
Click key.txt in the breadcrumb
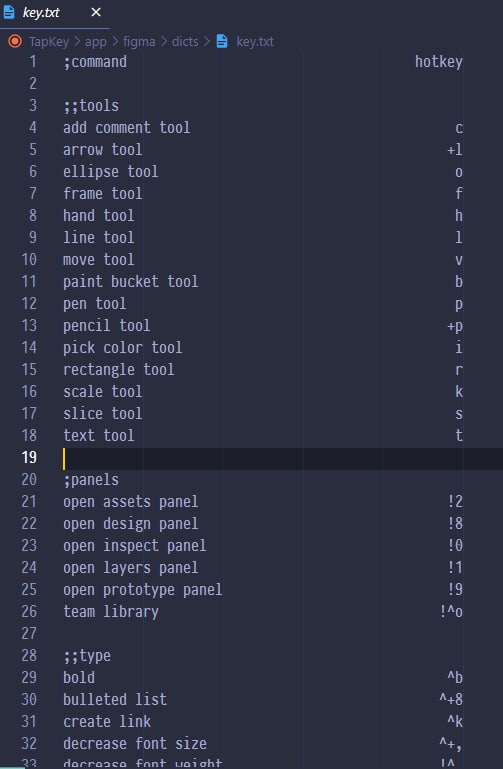(255, 42)
